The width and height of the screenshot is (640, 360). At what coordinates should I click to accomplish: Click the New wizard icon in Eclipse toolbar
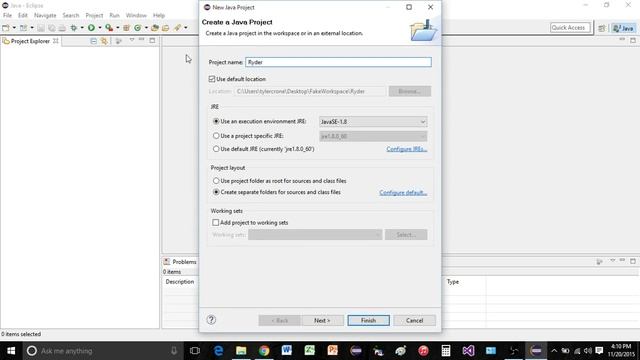point(6,28)
